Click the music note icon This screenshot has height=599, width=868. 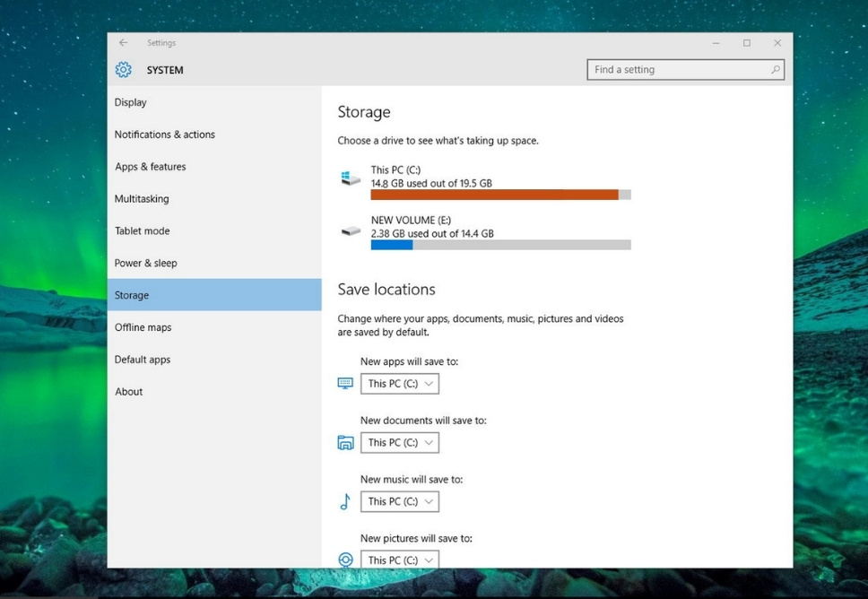click(345, 502)
